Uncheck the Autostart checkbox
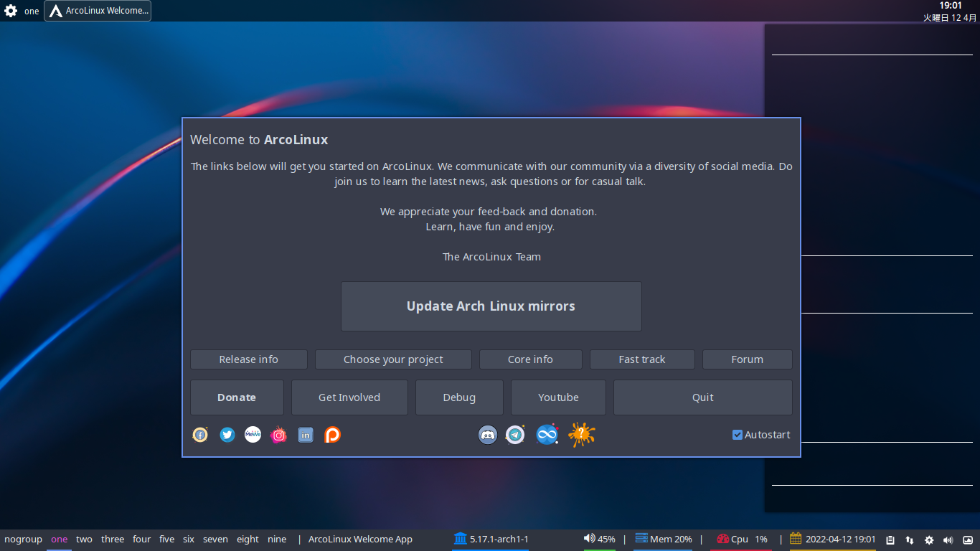The height and width of the screenshot is (551, 980). [738, 435]
